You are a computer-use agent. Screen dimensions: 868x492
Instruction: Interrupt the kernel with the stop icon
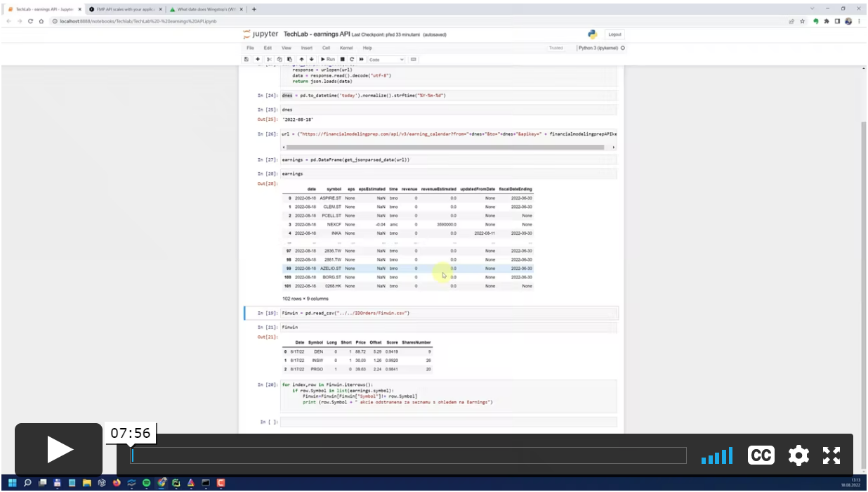pos(343,60)
